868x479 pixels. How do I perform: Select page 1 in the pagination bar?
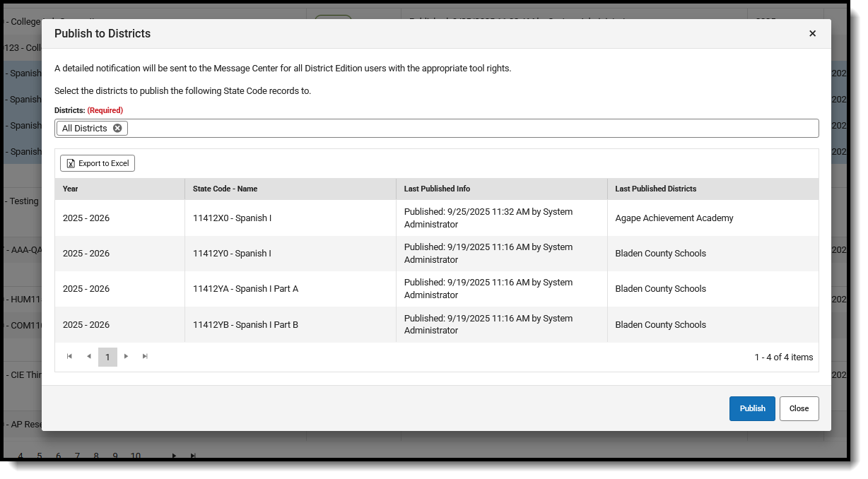point(107,357)
